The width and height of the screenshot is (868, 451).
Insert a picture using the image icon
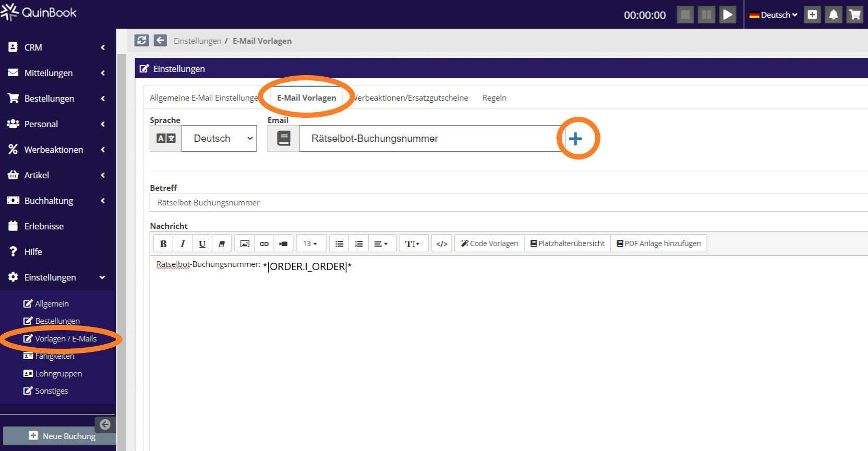245,243
